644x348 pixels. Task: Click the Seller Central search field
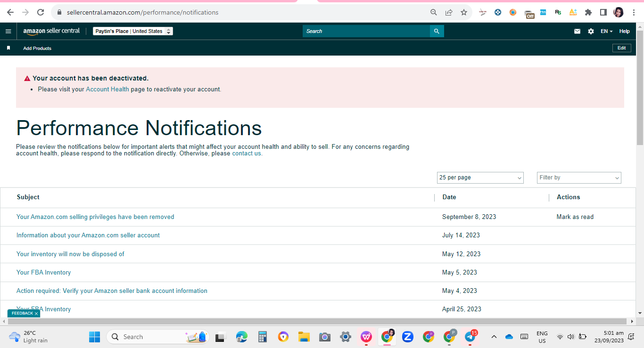point(366,31)
